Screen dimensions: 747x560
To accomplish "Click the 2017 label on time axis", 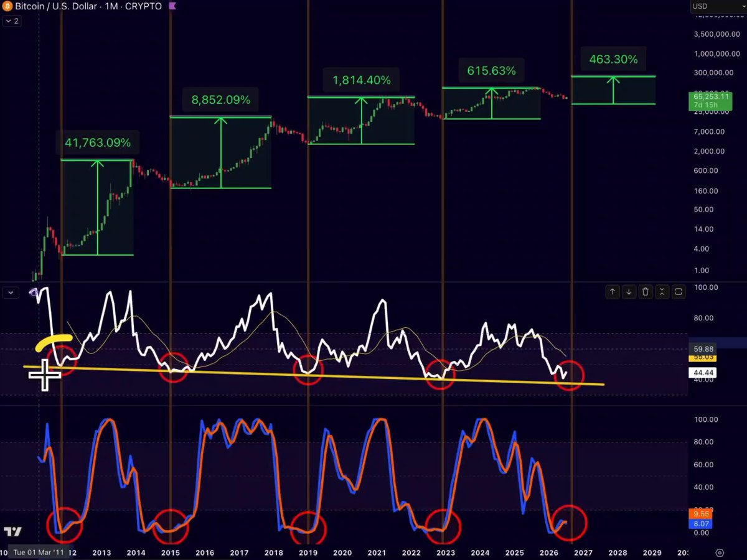I will 239,553.
